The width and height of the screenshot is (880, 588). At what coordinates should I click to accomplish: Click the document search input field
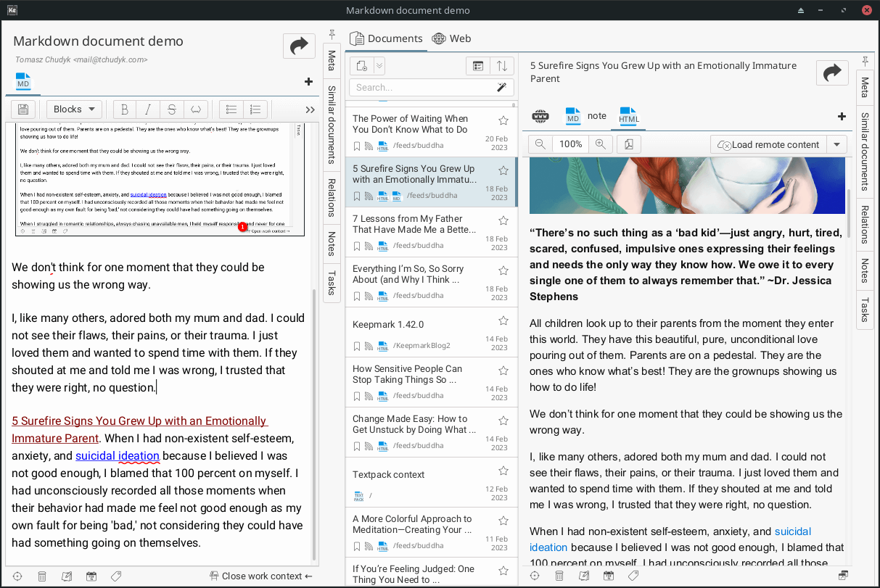click(x=421, y=88)
